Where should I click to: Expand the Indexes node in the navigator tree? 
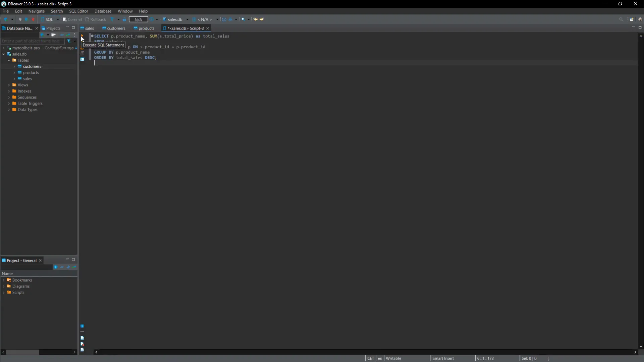pos(9,91)
